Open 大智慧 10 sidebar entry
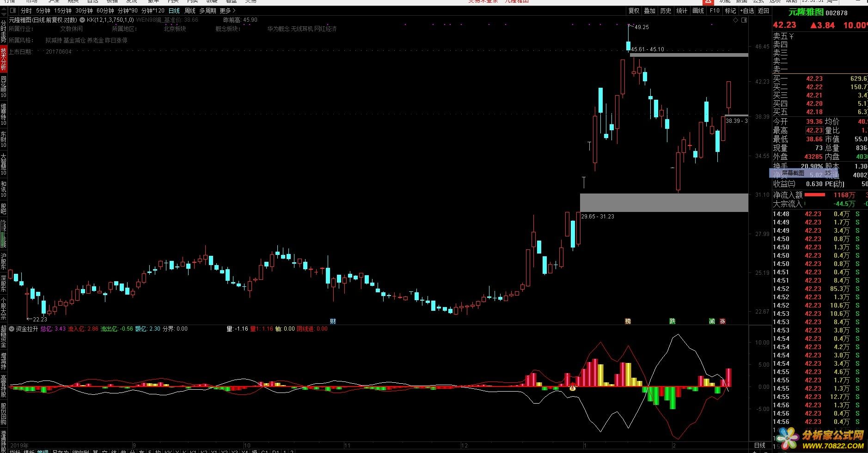The image size is (868, 453). (x=4, y=164)
